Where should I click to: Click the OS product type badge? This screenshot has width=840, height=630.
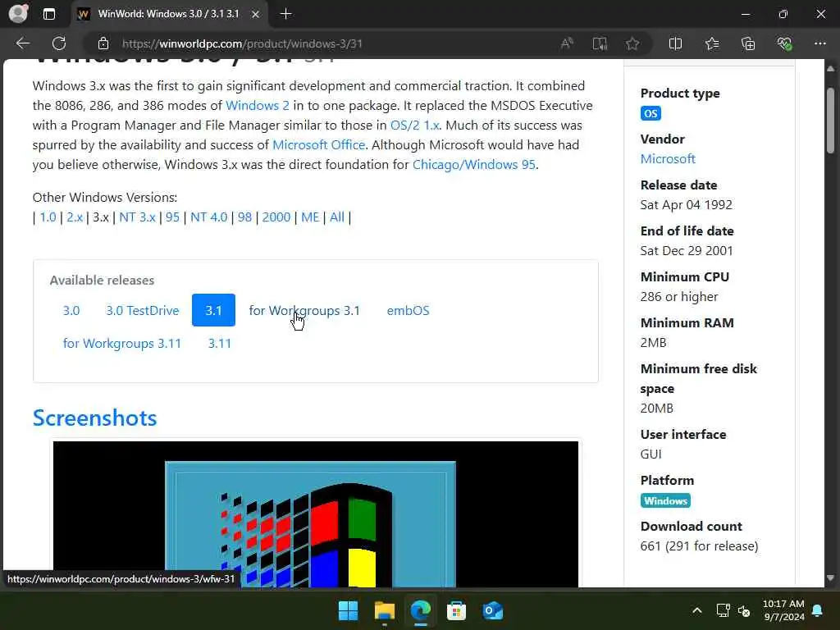point(651,113)
